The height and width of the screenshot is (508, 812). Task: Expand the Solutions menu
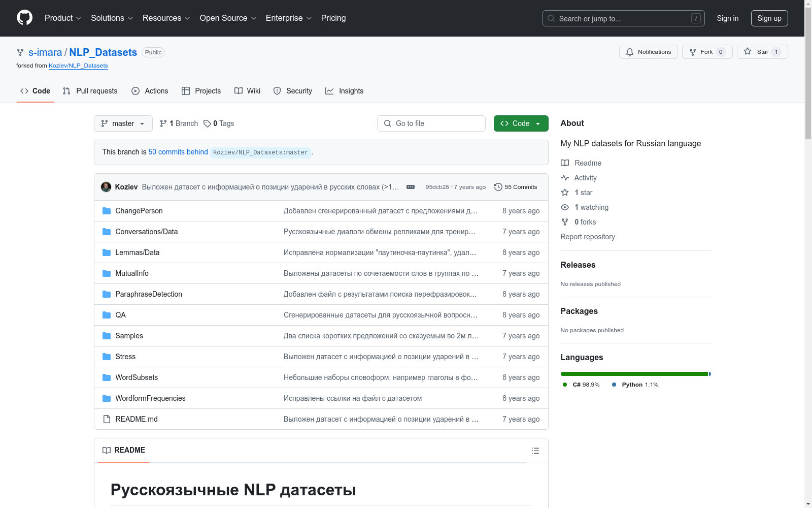tap(112, 18)
